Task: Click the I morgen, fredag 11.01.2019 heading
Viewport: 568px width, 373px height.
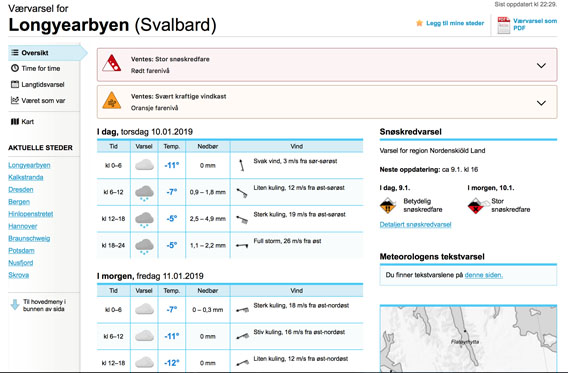Action: click(x=150, y=276)
